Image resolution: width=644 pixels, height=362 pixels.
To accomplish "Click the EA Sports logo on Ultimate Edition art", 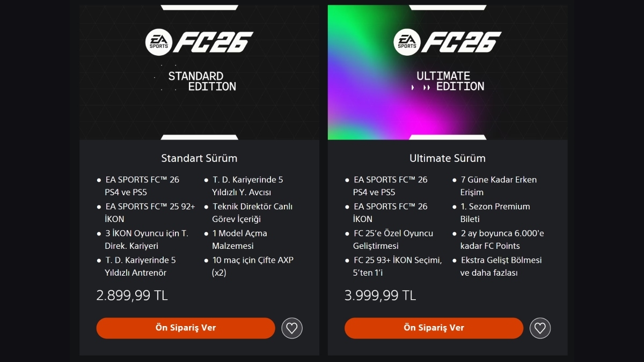I will pyautogui.click(x=407, y=42).
